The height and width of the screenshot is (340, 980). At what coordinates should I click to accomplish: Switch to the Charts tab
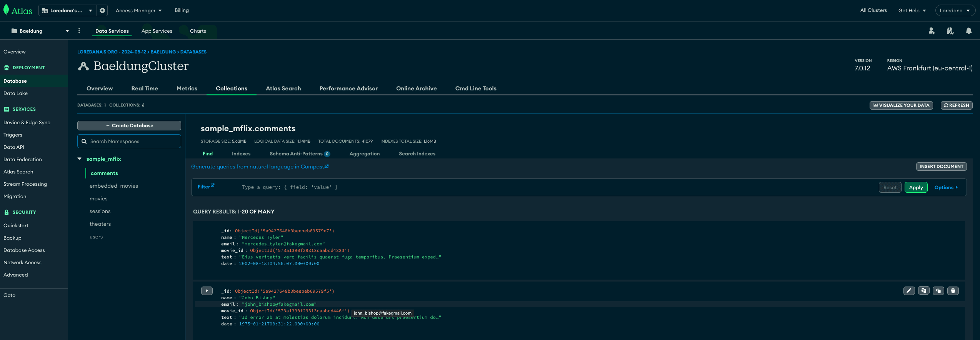(x=198, y=31)
